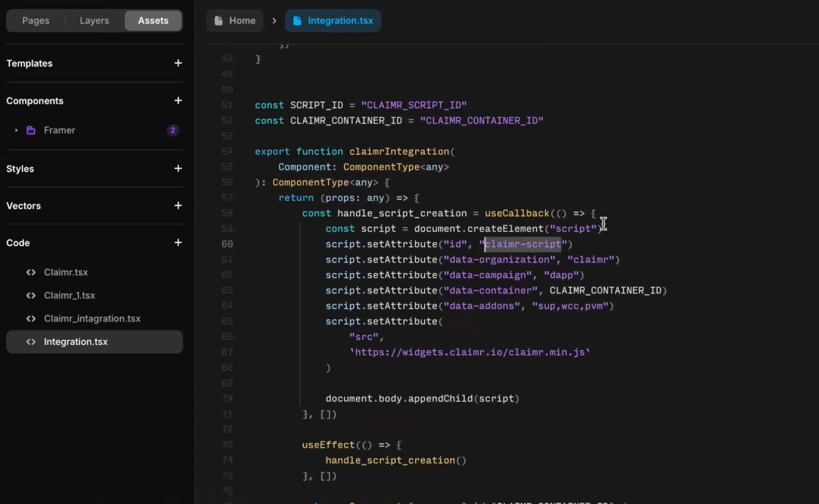Click the "data-organization" attribute string
819x504 pixels.
[499, 260]
